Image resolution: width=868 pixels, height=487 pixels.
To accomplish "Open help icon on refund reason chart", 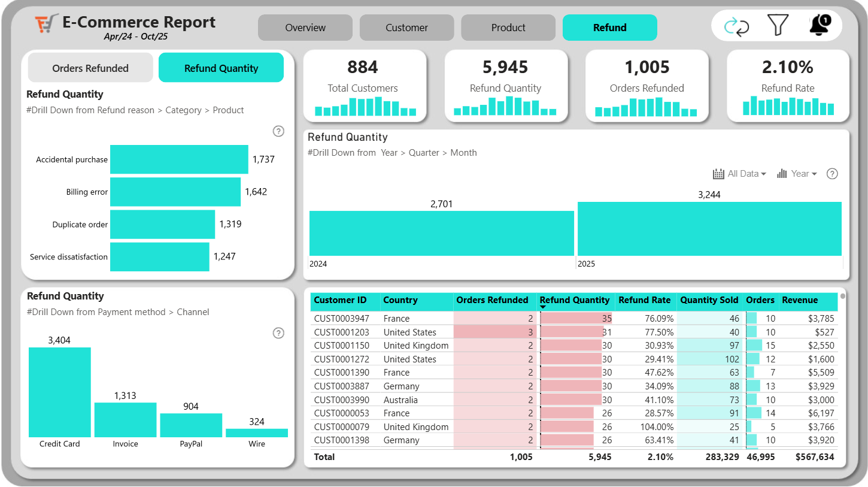I will click(x=278, y=131).
